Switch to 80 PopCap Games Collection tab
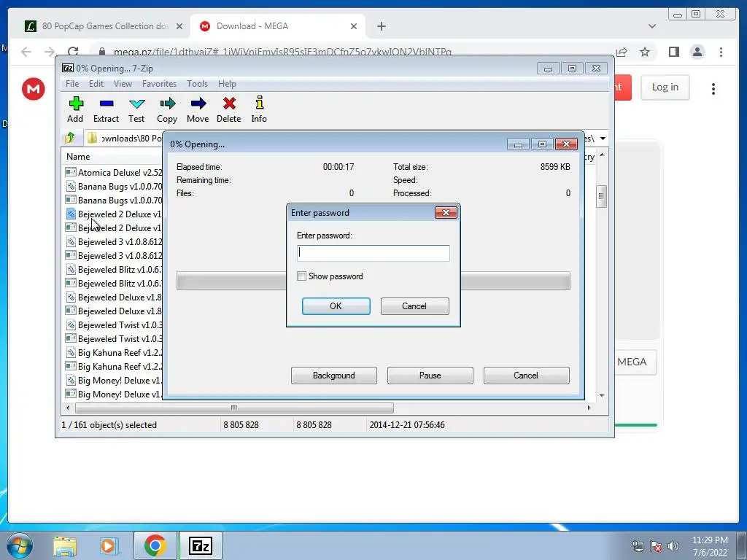747x560 pixels. 104,26
